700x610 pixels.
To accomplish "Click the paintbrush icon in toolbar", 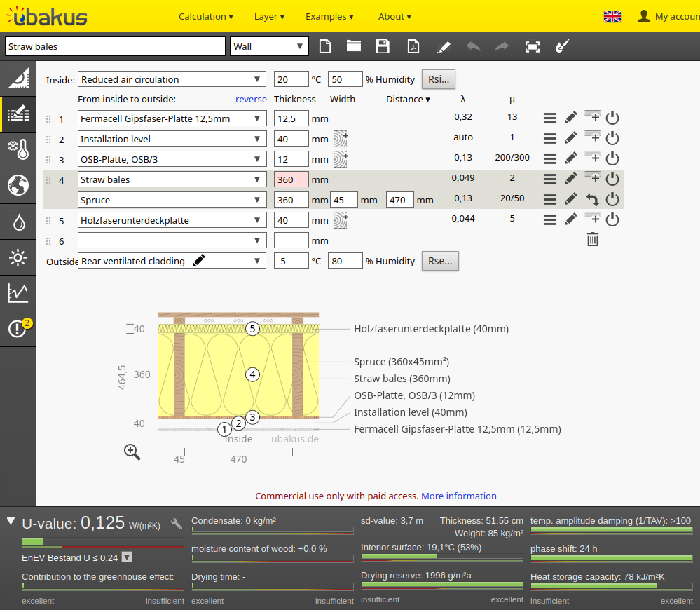I will (x=562, y=46).
